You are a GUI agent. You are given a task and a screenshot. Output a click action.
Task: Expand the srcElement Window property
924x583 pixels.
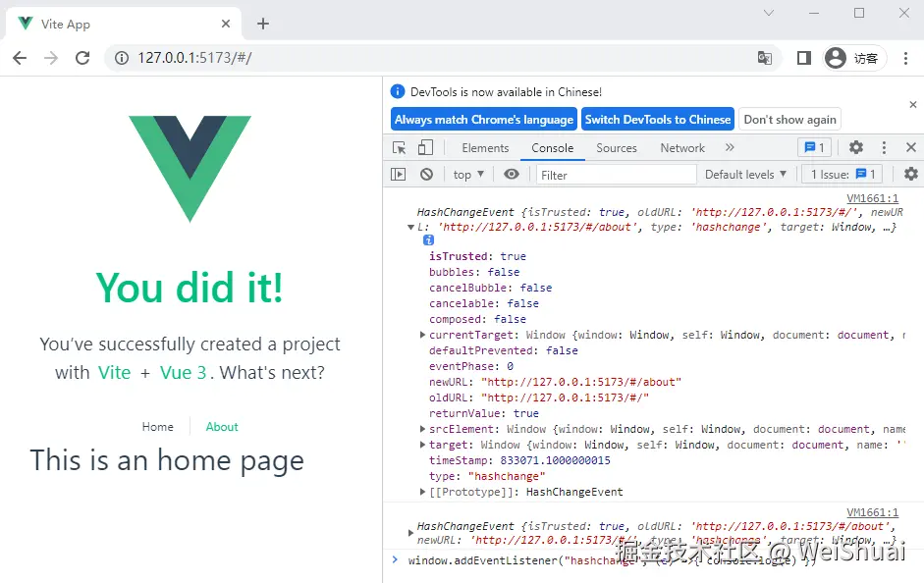[x=422, y=429]
